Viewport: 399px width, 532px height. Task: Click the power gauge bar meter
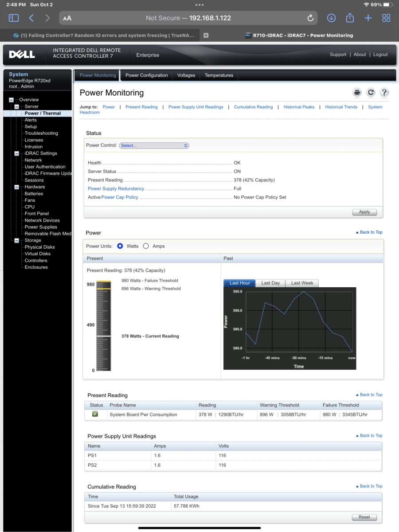tap(104, 325)
